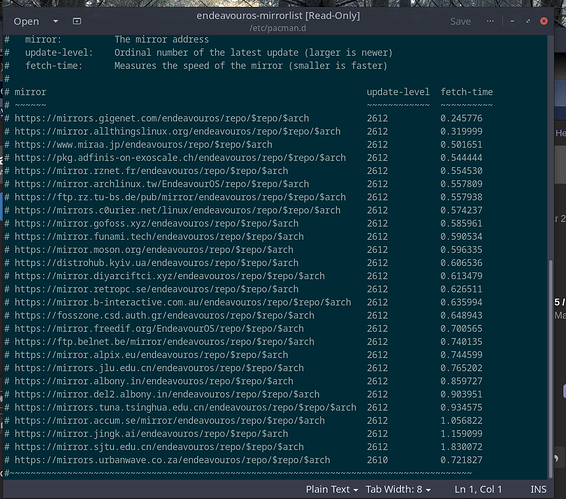
Task: Maximize the text editor window
Action: point(528,21)
